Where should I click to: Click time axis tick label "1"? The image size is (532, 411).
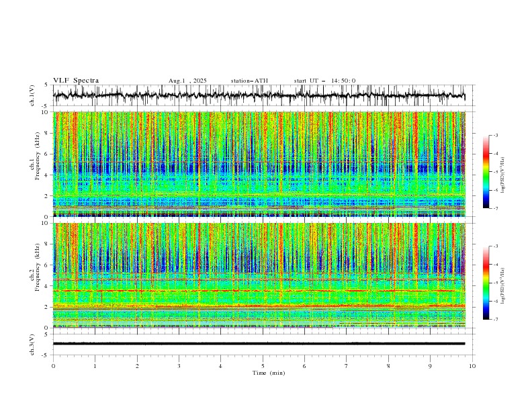click(x=95, y=366)
